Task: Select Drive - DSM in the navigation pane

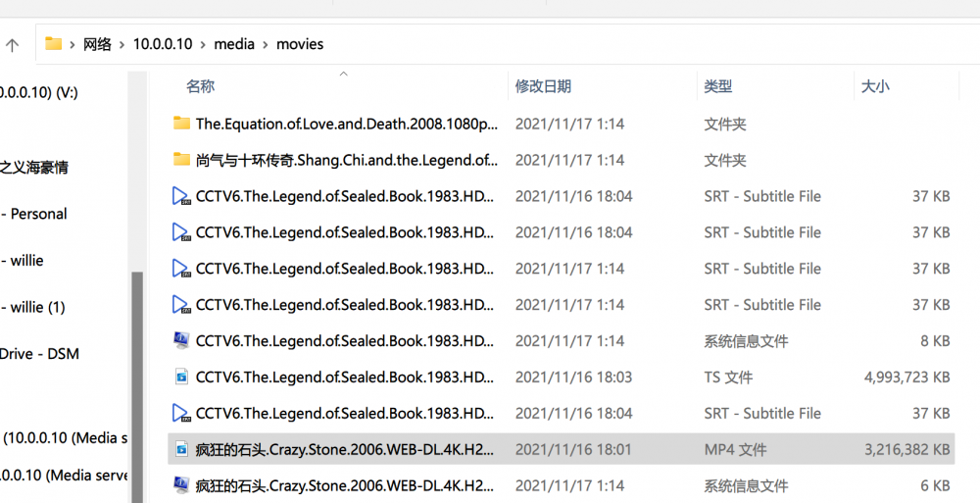Action: pyautogui.click(x=40, y=354)
